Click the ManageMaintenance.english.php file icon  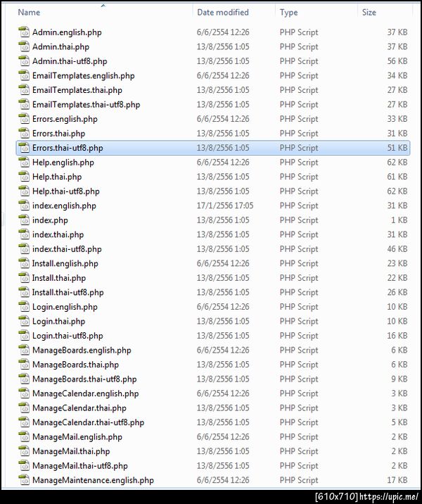(24, 481)
